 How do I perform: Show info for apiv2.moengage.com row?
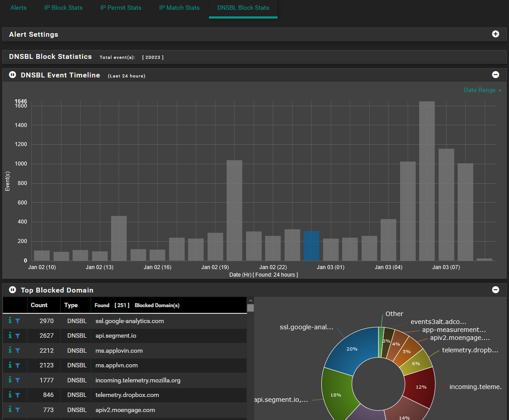coord(10,409)
